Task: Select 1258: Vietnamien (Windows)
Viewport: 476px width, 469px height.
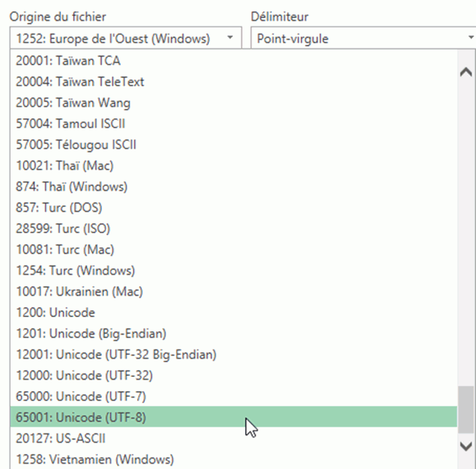Action: [95, 460]
